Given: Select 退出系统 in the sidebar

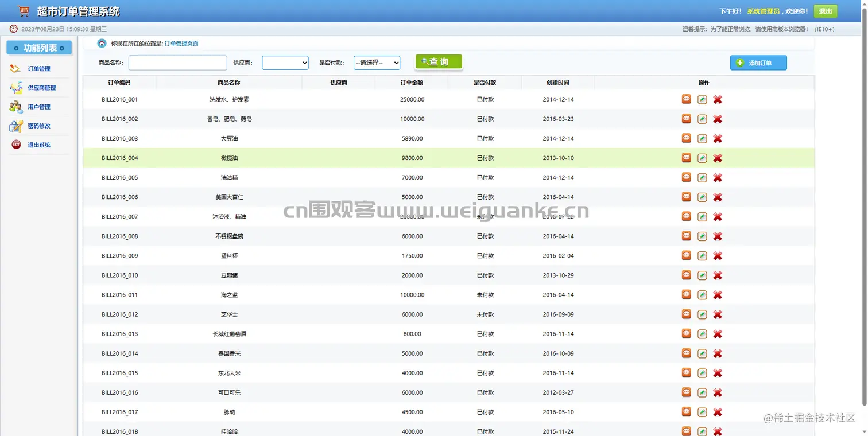Looking at the screenshot, I should point(39,145).
